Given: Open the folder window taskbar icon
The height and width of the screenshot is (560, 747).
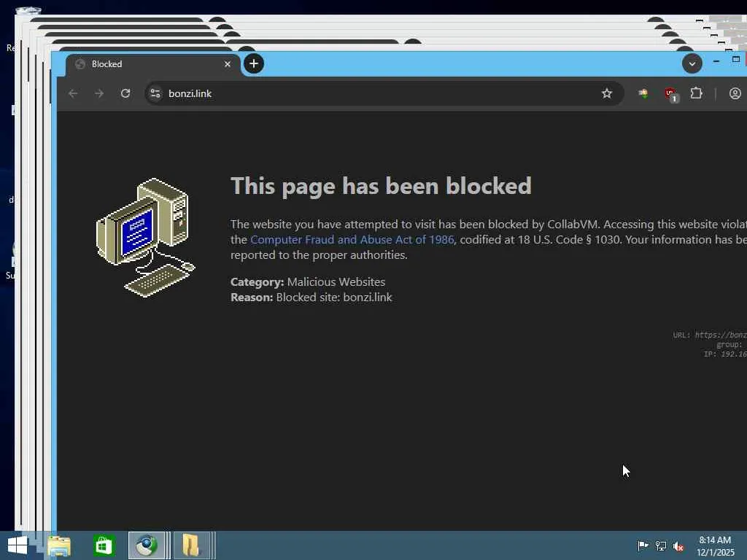Looking at the screenshot, I should click(x=191, y=545).
